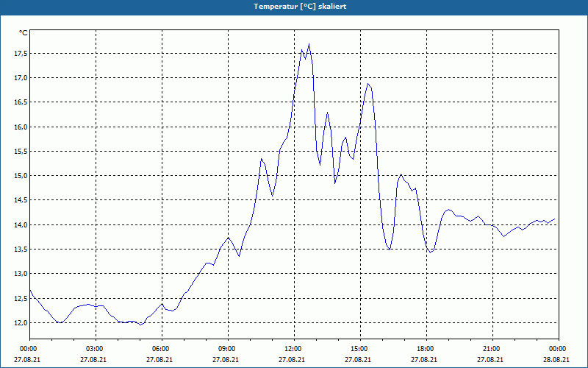Screen dimensions: 588x368
Task: Click the 16,5 y-axis value
Action: point(21,102)
